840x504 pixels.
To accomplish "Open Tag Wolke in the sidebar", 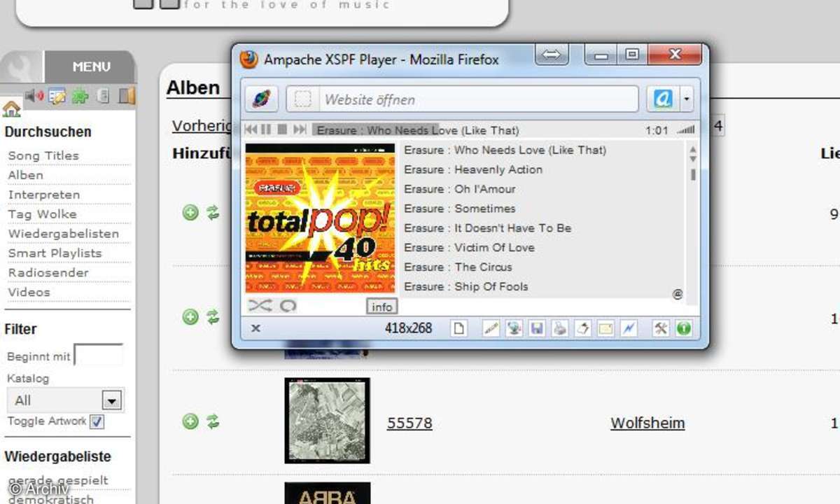I will click(x=42, y=214).
